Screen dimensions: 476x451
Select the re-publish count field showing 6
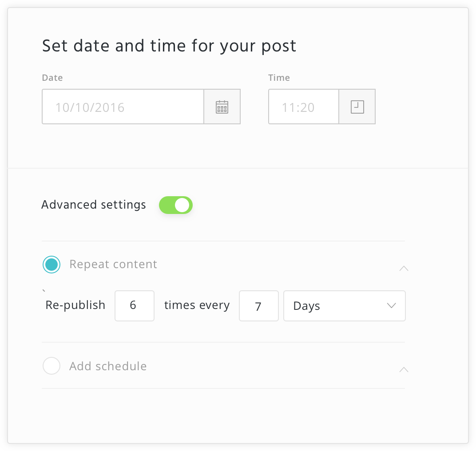click(134, 306)
